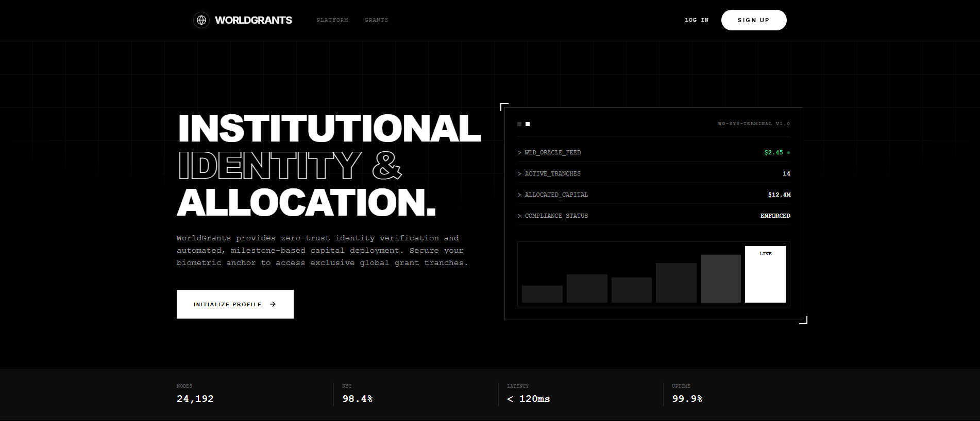Click the LATENCY stat value < 120ms

click(x=529, y=399)
